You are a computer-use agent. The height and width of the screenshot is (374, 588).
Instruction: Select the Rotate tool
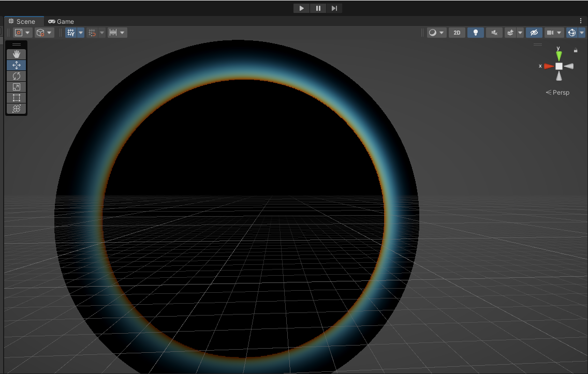tap(16, 76)
